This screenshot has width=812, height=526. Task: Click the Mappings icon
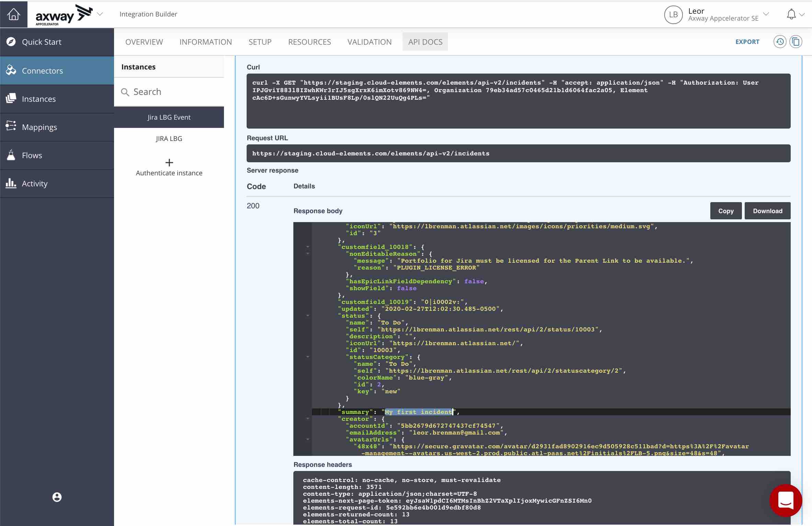[11, 126]
